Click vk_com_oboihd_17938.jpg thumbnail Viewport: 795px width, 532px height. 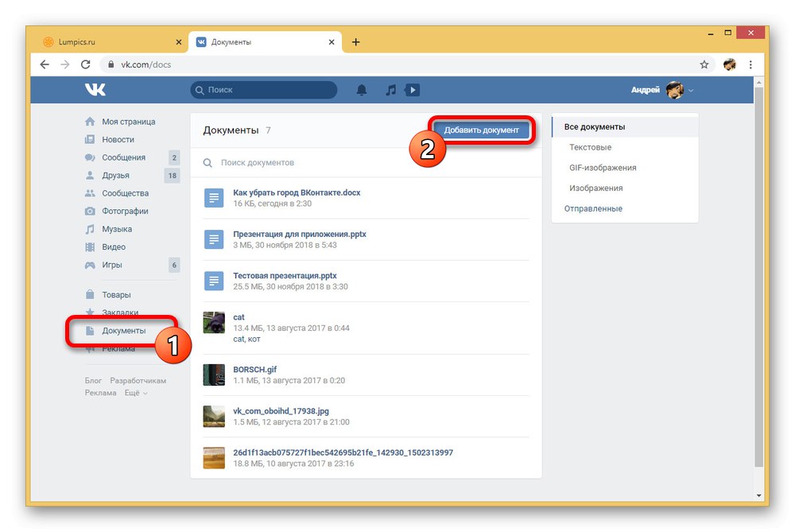[214, 417]
